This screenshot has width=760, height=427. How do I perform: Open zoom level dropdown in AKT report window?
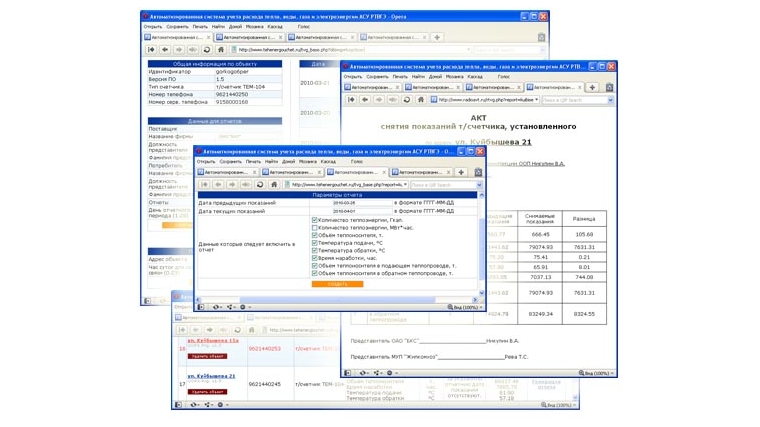click(x=596, y=373)
